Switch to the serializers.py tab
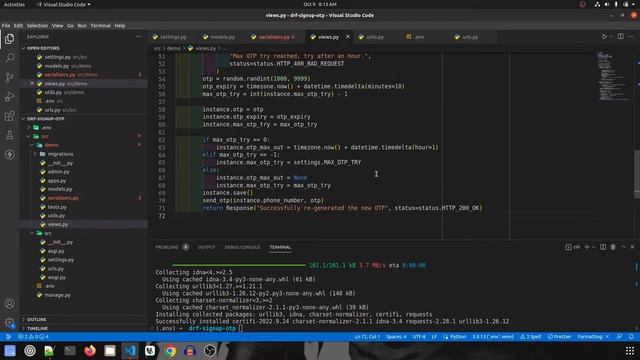 (x=273, y=37)
